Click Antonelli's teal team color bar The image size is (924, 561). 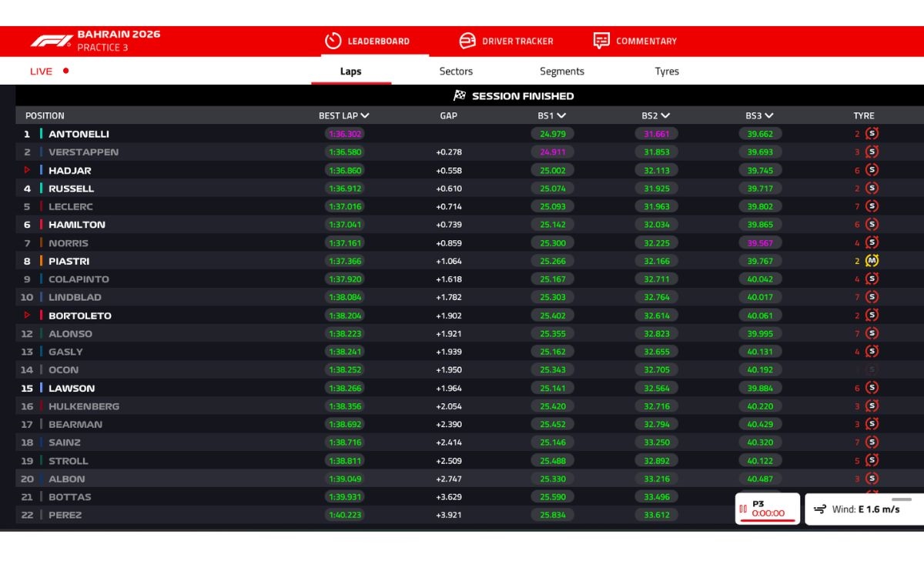point(41,134)
